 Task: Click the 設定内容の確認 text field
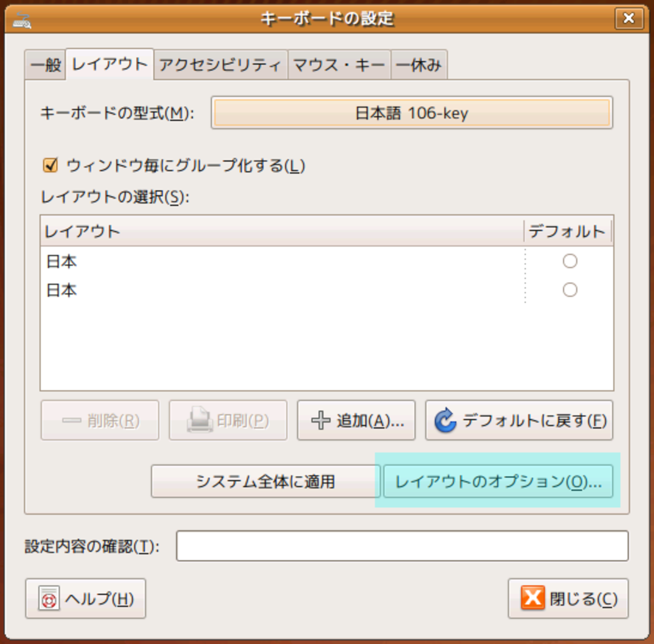click(x=402, y=546)
